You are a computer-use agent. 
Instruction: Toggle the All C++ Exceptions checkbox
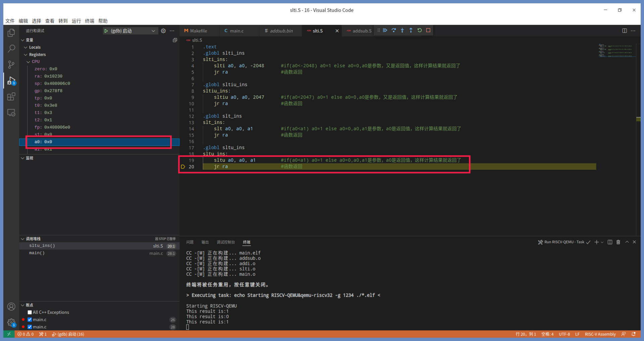tap(30, 312)
